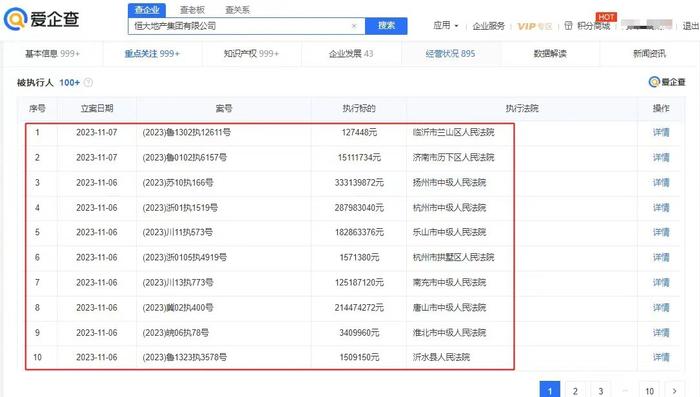Screen dimensions: 700x397
Task: Open 详情 for case (2023)鲁1323执3578号
Action: [661, 357]
